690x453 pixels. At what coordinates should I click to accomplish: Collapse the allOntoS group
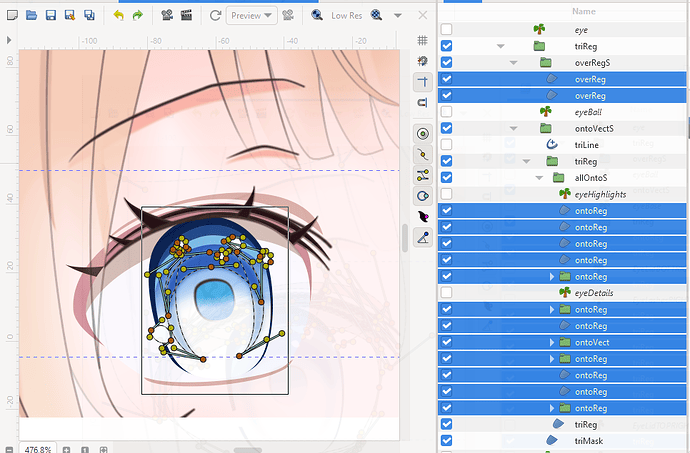[x=539, y=178]
